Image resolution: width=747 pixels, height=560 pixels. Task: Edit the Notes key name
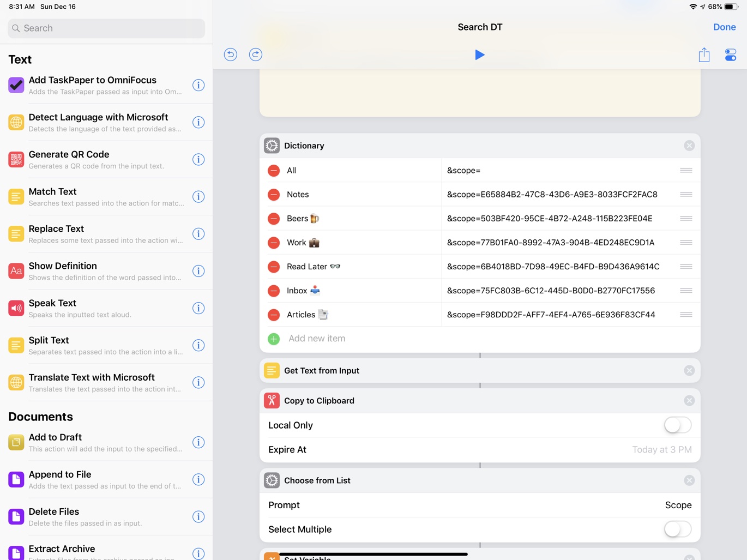click(x=298, y=195)
